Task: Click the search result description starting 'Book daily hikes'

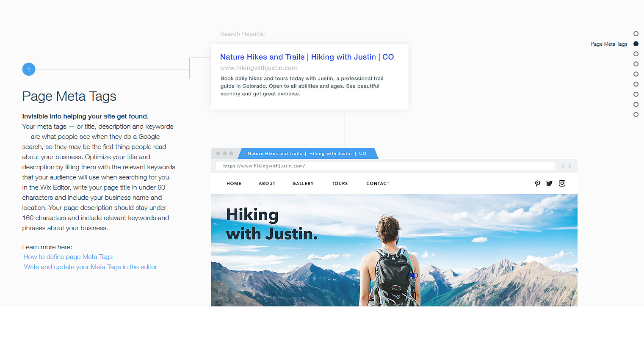Action: coord(302,86)
